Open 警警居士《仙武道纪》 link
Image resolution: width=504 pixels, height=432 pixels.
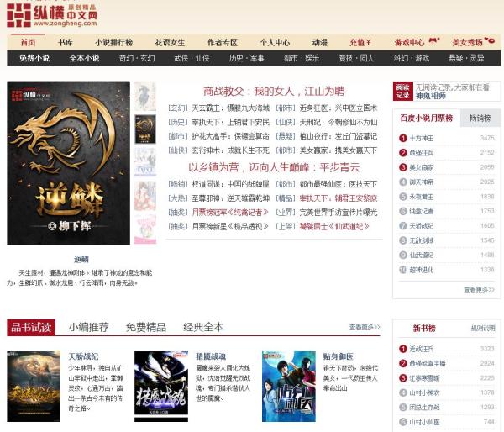click(334, 226)
